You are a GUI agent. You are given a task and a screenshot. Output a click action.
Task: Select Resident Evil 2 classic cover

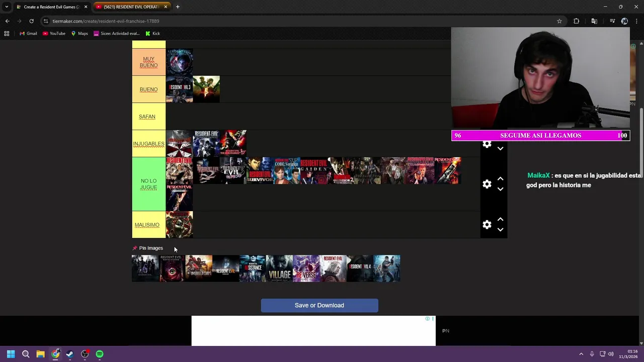coord(206,171)
